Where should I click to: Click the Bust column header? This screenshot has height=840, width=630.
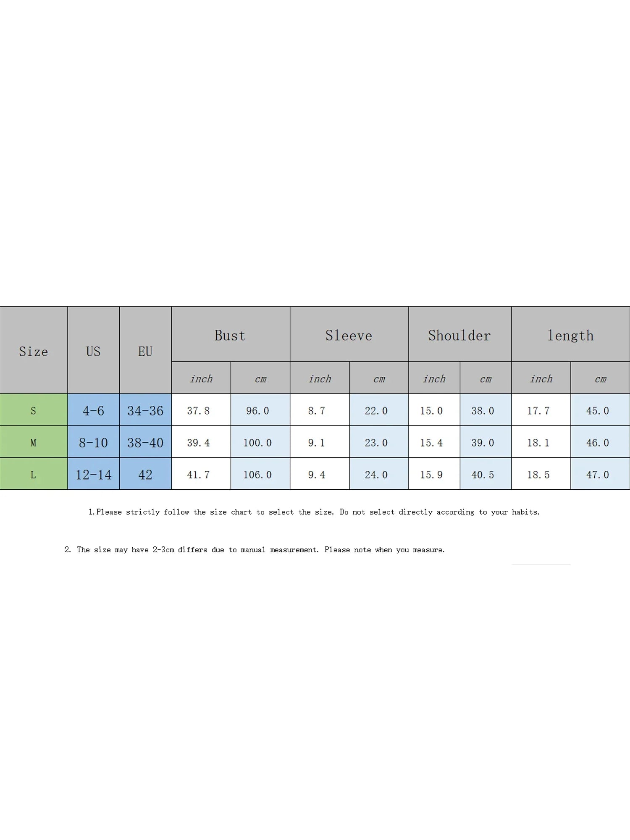(231, 334)
